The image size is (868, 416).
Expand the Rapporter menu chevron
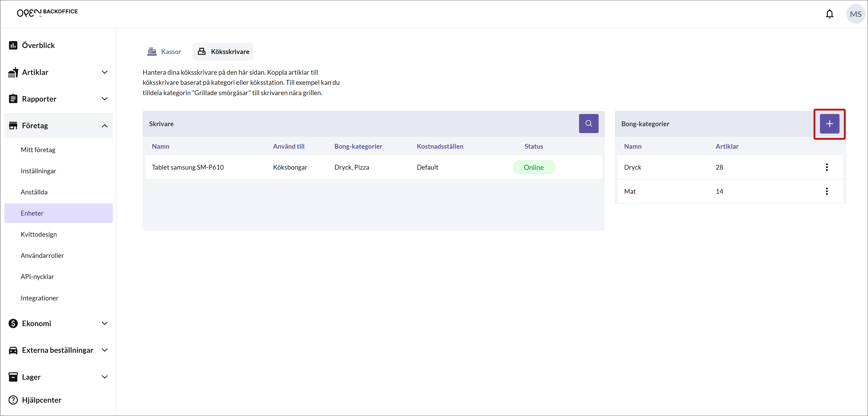pos(105,99)
